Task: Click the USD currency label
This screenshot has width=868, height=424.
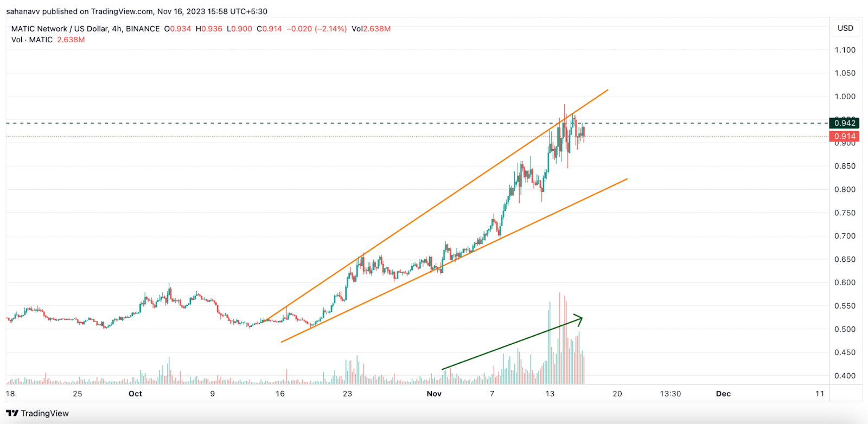Action: (845, 28)
